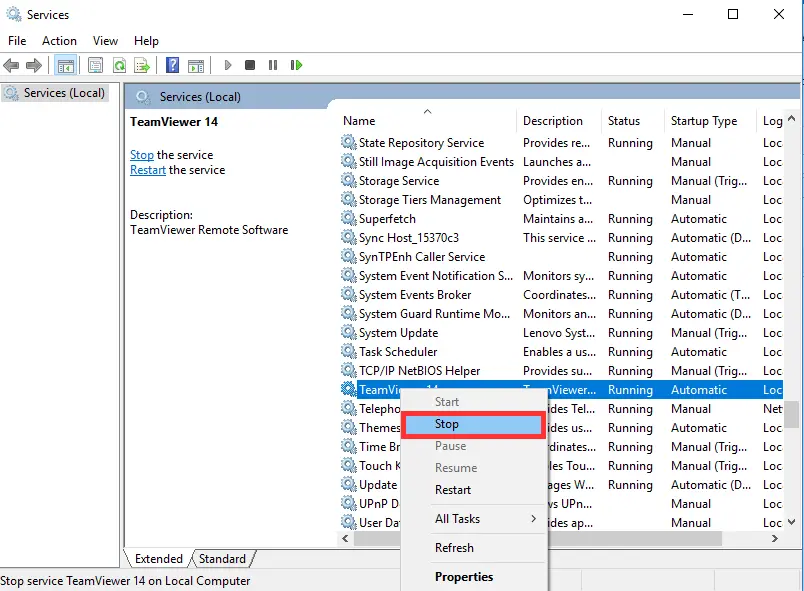Select Services (Local) in the console tree
The height and width of the screenshot is (591, 804).
coord(55,93)
